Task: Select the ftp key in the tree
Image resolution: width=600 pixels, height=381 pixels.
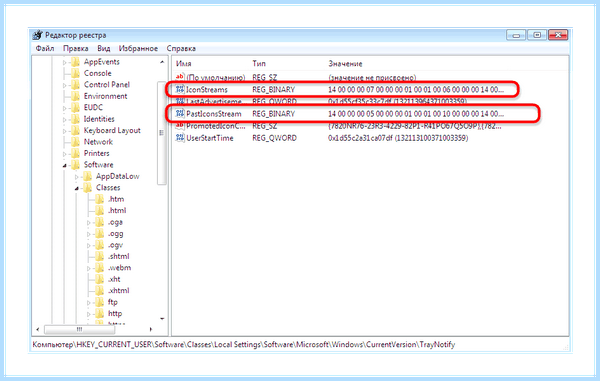Action: (x=112, y=302)
